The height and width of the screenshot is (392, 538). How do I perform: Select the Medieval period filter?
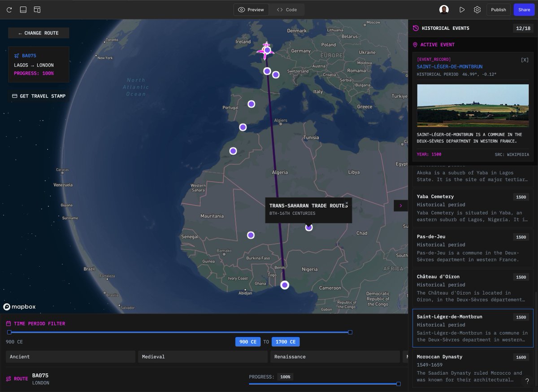tap(203, 357)
